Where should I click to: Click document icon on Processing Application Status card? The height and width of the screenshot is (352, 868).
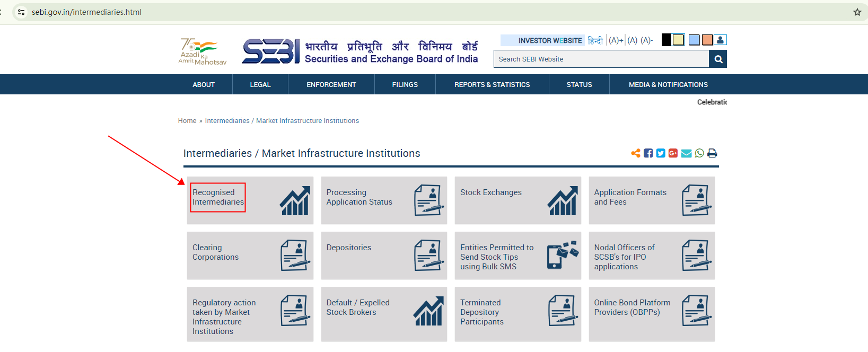pos(429,200)
